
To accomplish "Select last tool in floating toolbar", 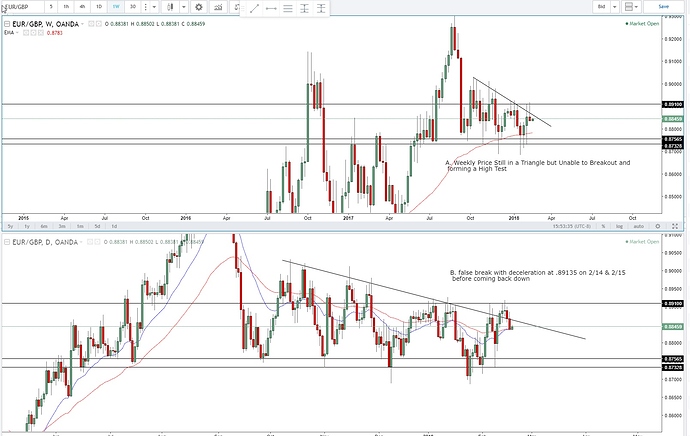I will pos(321,8).
